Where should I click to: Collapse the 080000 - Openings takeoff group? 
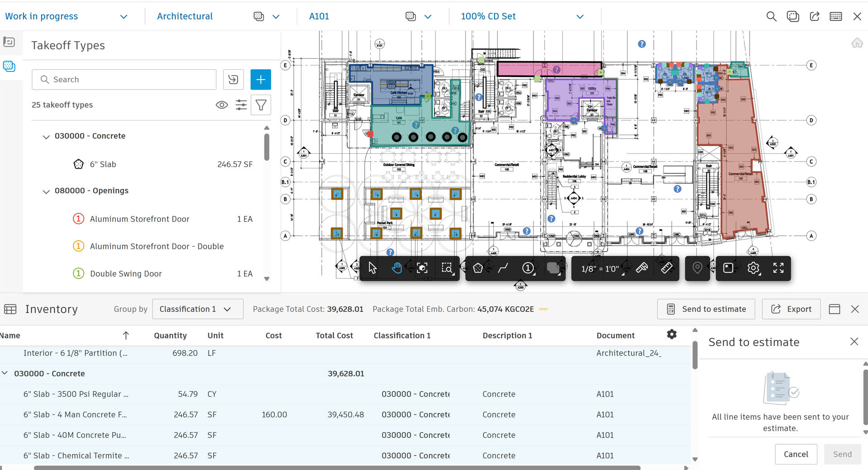coord(46,191)
